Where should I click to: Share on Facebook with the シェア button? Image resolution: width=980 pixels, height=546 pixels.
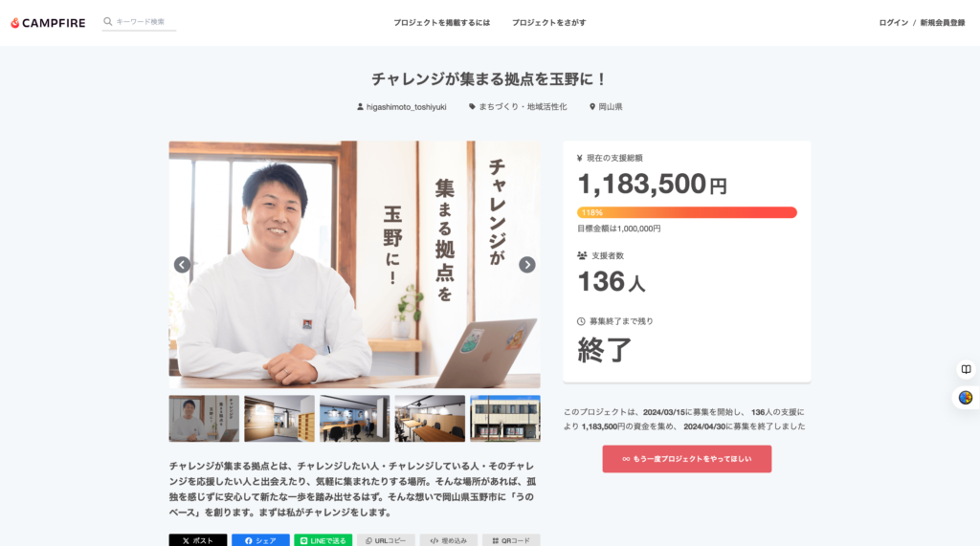[260, 540]
